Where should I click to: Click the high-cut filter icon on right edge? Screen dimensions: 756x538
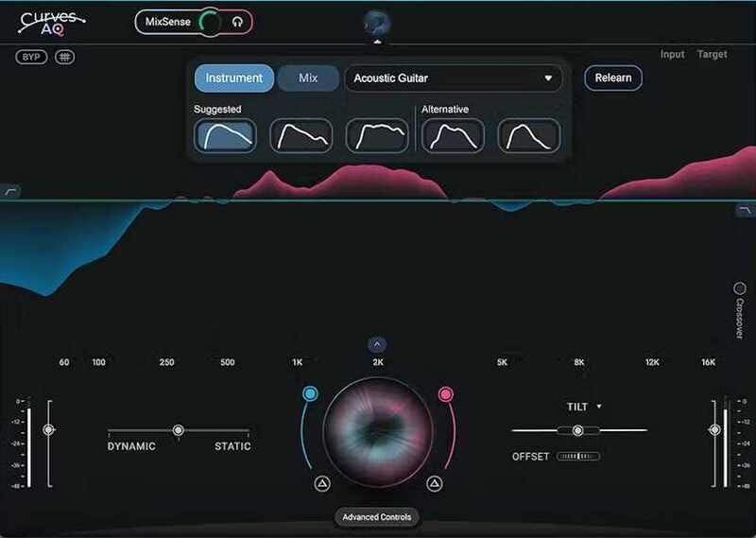point(744,209)
